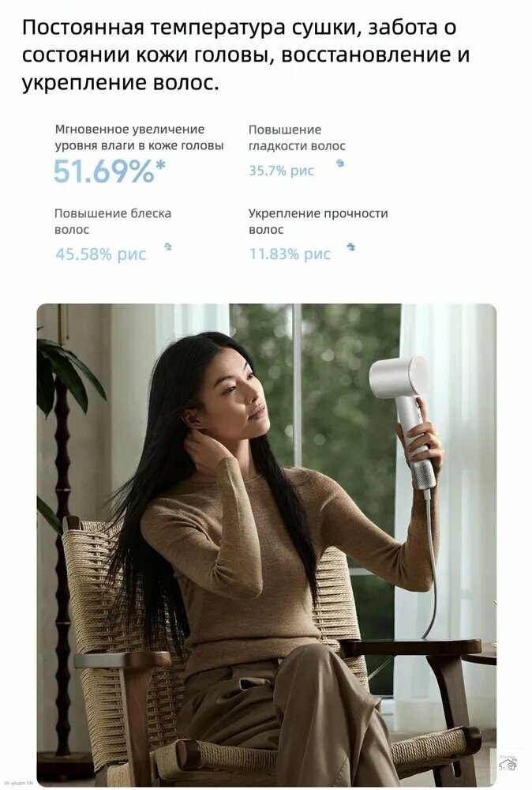Screen dimensions: 532x790
Task: Click the footnote icon beside 11.83% рис
Action: tap(350, 246)
